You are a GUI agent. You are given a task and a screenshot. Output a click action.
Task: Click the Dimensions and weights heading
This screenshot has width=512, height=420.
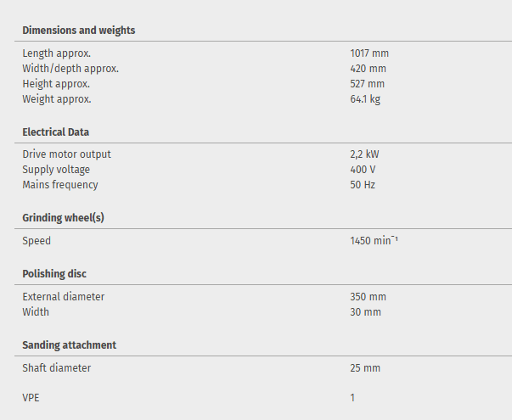click(x=78, y=31)
